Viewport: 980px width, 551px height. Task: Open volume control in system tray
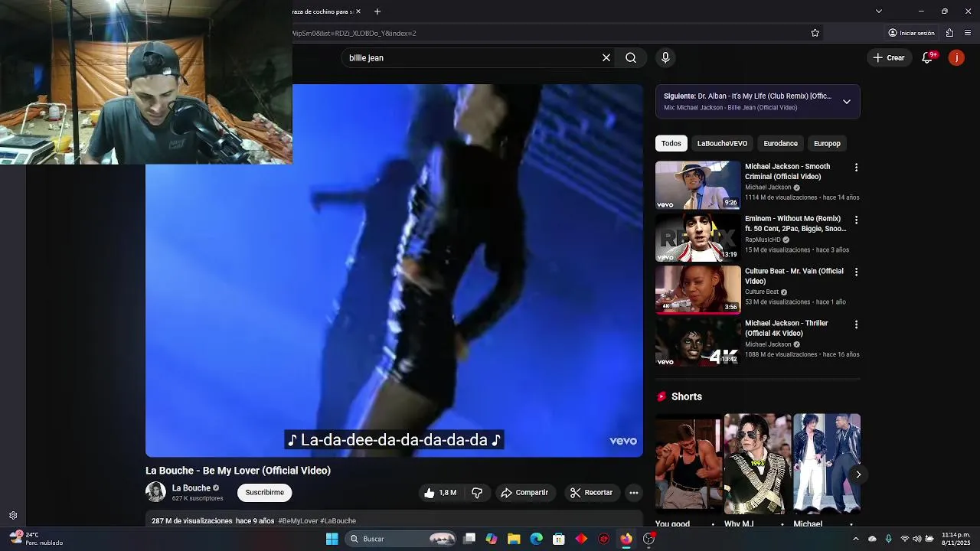point(917,539)
